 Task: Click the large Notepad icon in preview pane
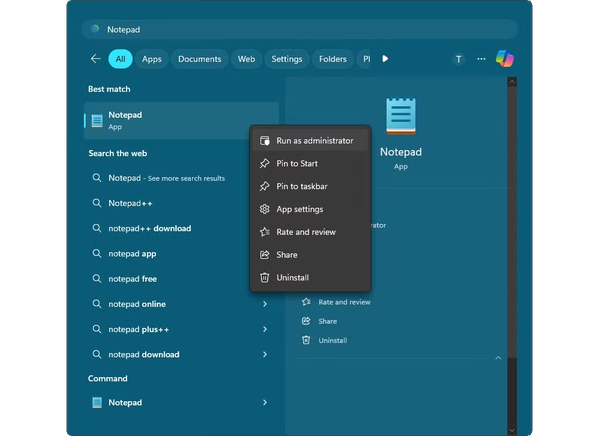coord(401,116)
